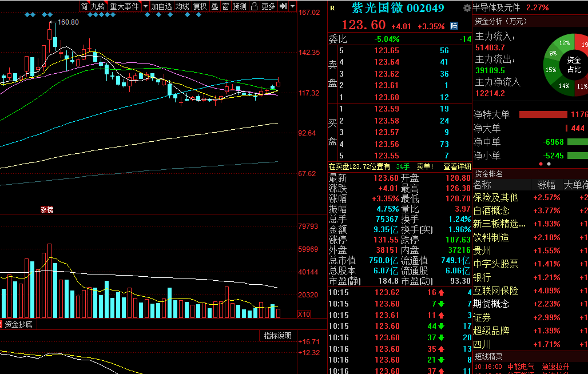
Task: Open the dropdown arrow at toolbar's right end
Action: coord(292,6)
